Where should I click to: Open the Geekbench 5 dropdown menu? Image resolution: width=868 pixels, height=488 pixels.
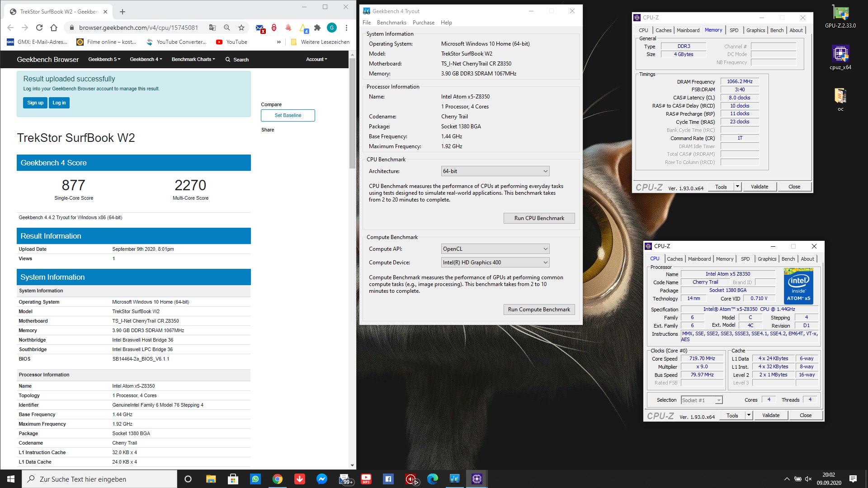[104, 59]
